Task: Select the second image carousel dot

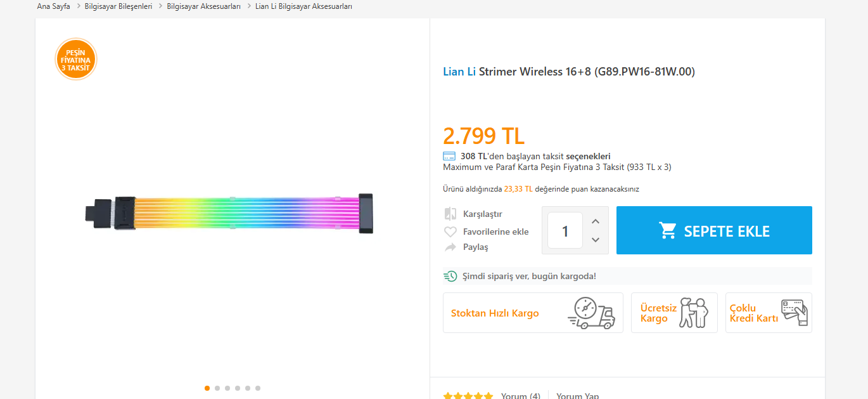Action: pos(217,388)
